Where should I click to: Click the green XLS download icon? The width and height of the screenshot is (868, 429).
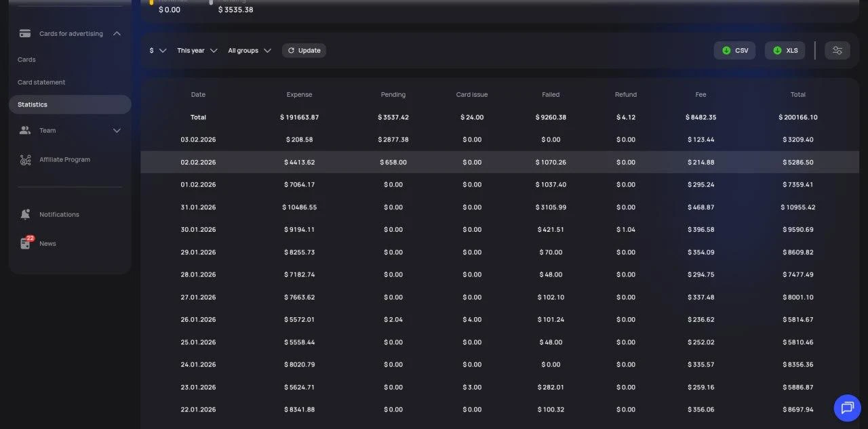click(777, 50)
